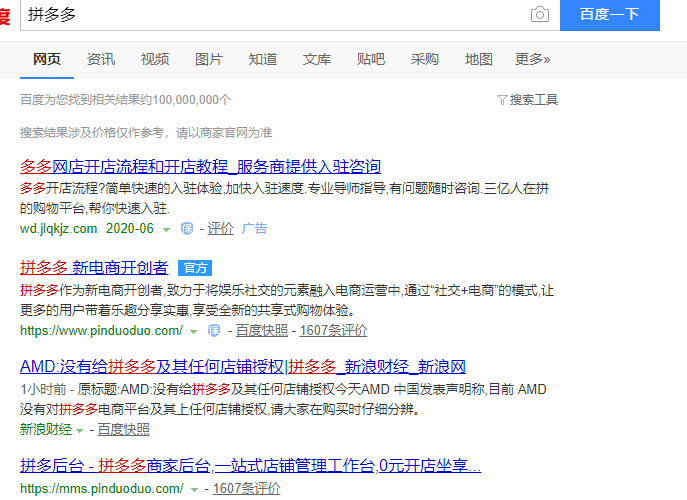The image size is (687, 500).
Task: Switch to the 知道 tab
Action: (263, 59)
